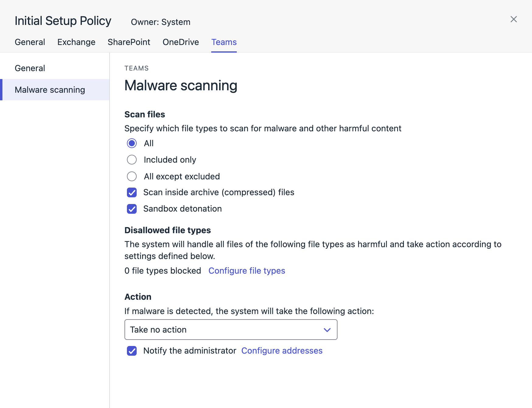532x408 pixels.
Task: Open the OneDrive tab
Action: pyautogui.click(x=180, y=42)
